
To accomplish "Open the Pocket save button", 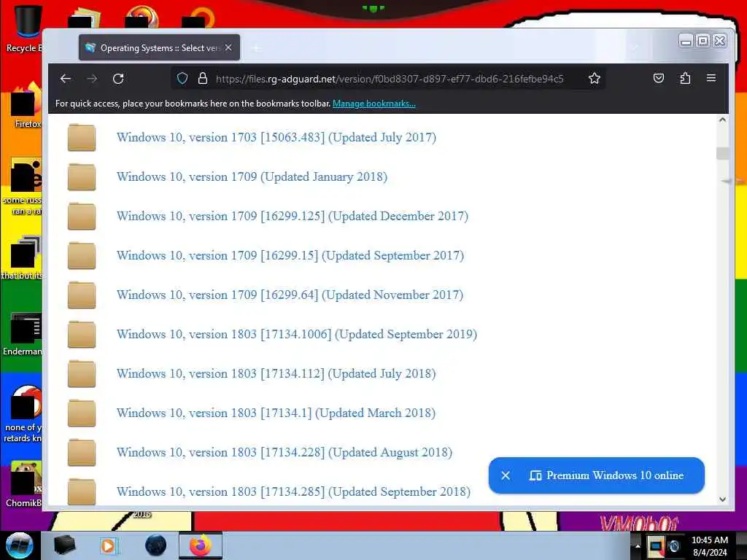I will 659,78.
